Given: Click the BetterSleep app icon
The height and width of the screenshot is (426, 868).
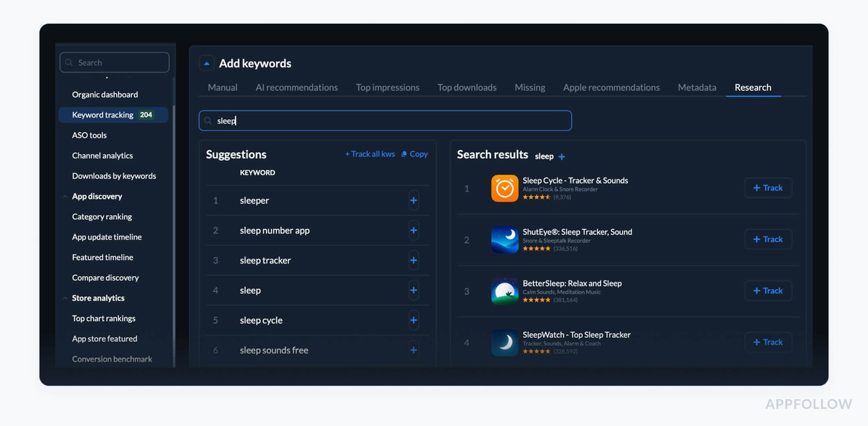Looking at the screenshot, I should tap(504, 290).
